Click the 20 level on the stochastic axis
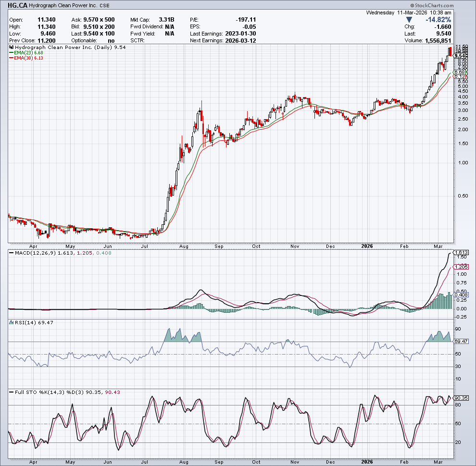 458,442
